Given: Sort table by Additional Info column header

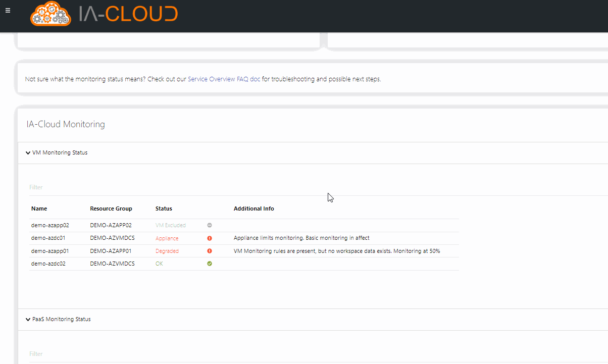Looking at the screenshot, I should point(254,209).
